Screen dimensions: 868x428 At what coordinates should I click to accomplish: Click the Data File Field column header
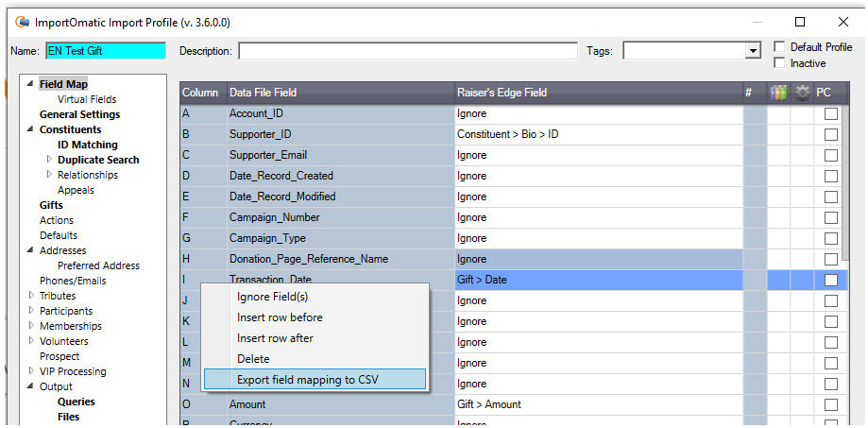click(x=340, y=93)
